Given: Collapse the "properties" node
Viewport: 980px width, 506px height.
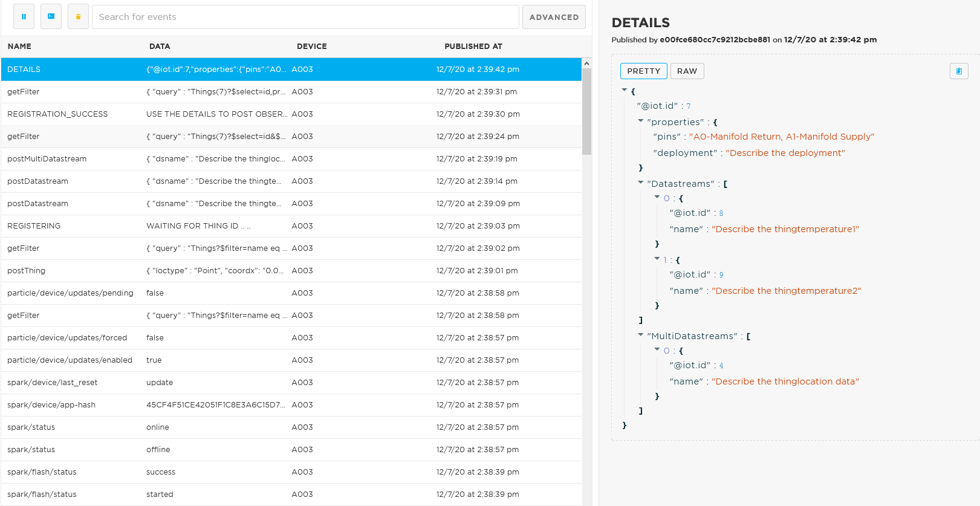Looking at the screenshot, I should [x=641, y=121].
